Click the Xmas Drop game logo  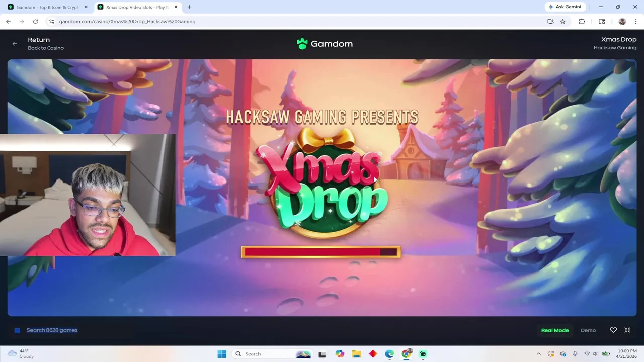point(323,184)
